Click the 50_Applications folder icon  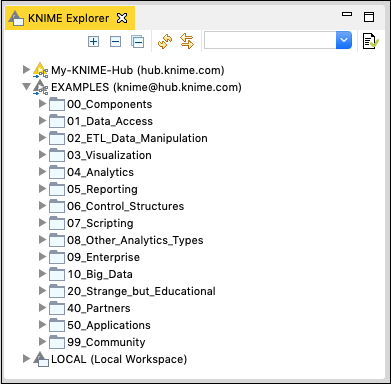point(57,325)
